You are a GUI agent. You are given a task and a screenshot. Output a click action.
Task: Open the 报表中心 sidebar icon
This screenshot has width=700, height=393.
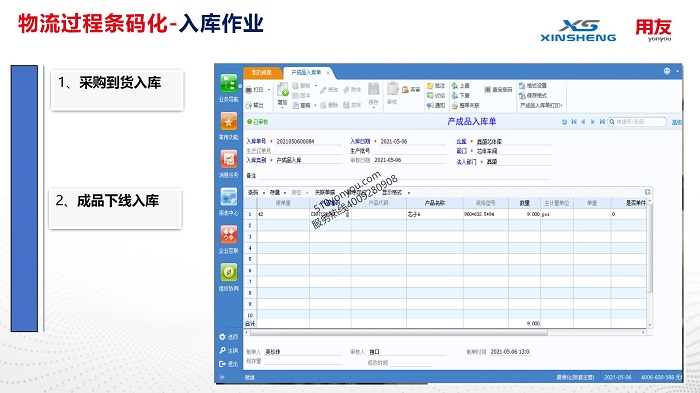tap(229, 197)
